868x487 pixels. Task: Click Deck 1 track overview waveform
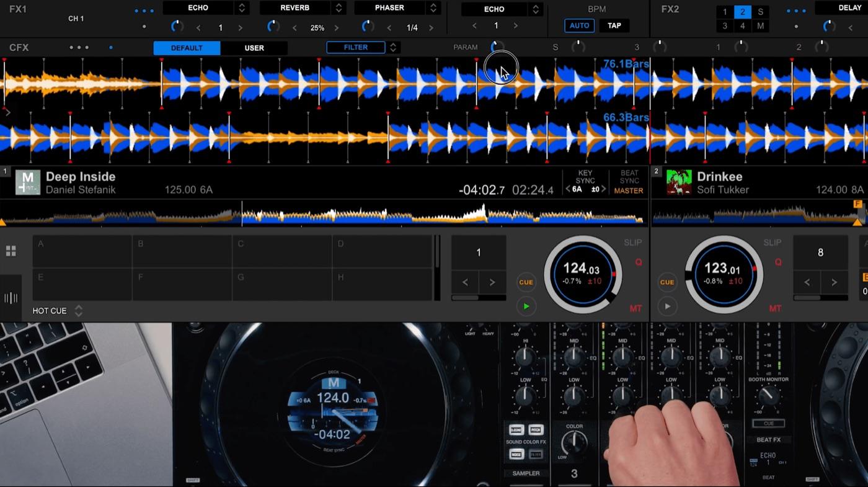(322, 214)
